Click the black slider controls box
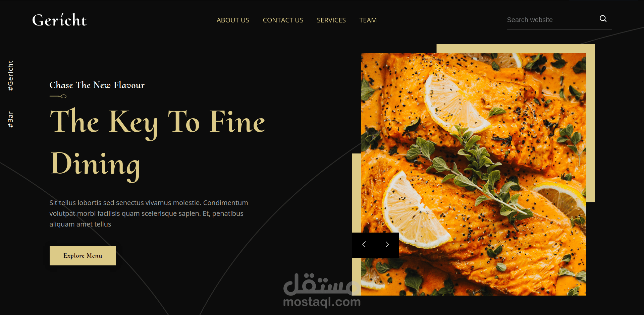This screenshot has height=315, width=644. click(x=375, y=245)
